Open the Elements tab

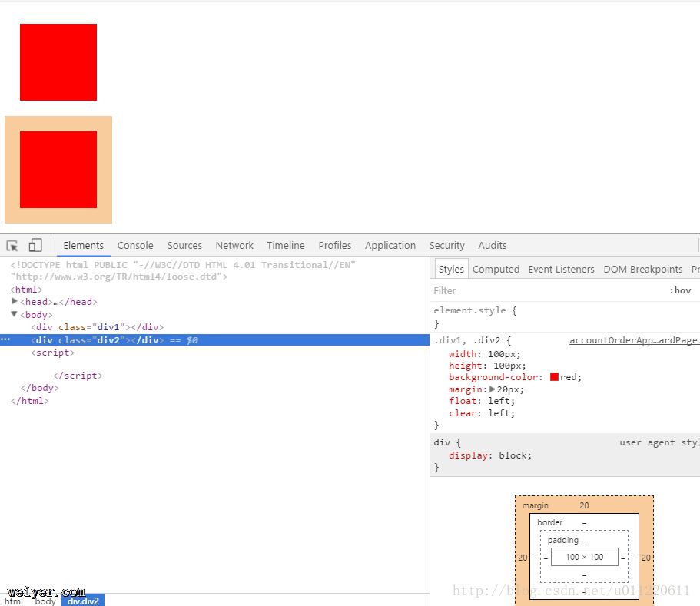click(84, 246)
